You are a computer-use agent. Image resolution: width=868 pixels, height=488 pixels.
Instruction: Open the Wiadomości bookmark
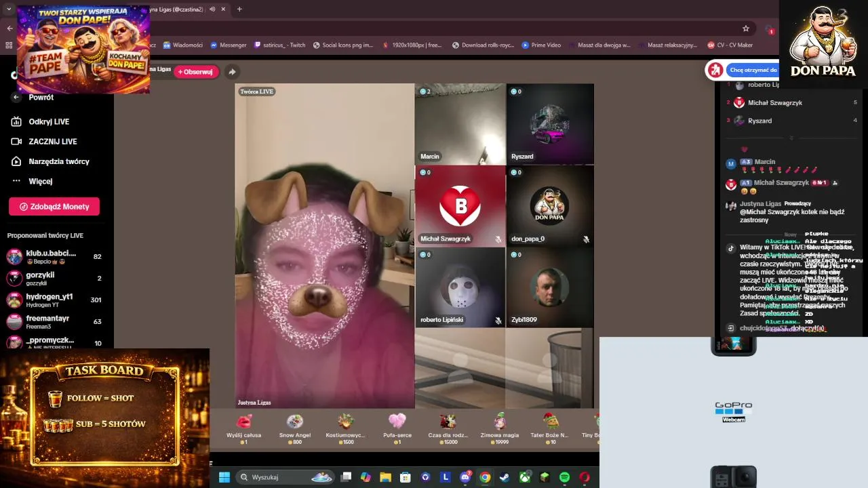coord(183,45)
